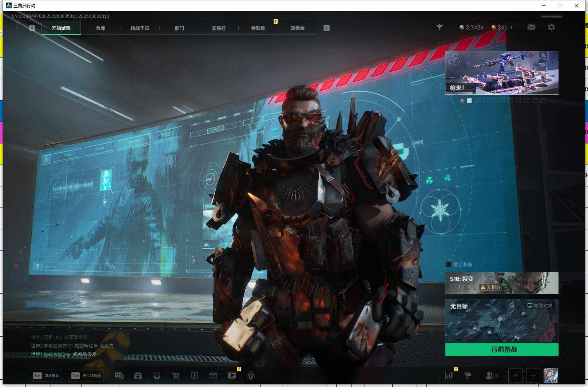The image size is (588, 387).
Task: Click world chat message from 温柔Jay
Action: point(59,337)
